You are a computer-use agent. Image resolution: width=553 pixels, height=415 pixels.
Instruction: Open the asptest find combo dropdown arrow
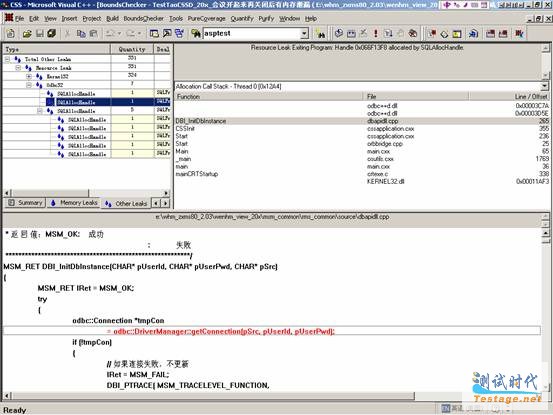point(304,33)
